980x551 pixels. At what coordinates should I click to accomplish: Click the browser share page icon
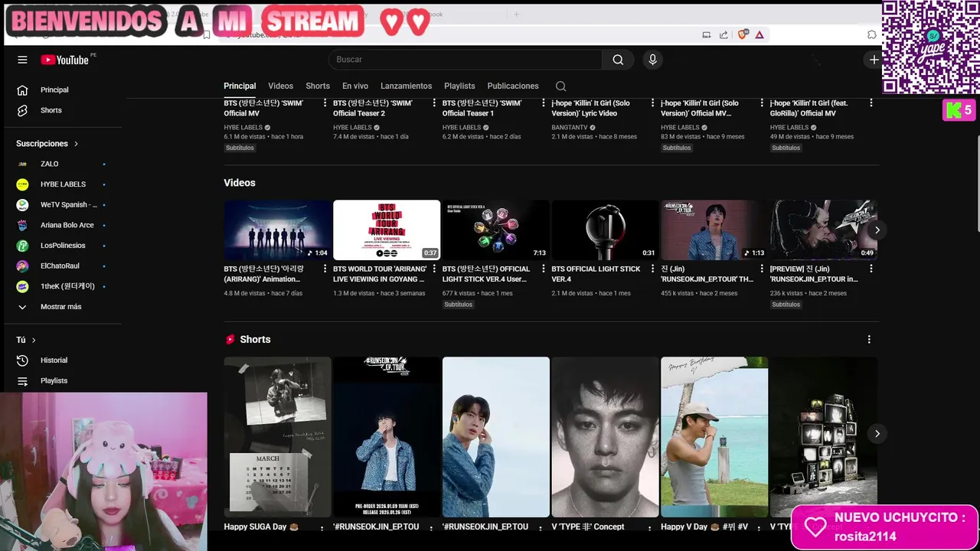point(724,34)
